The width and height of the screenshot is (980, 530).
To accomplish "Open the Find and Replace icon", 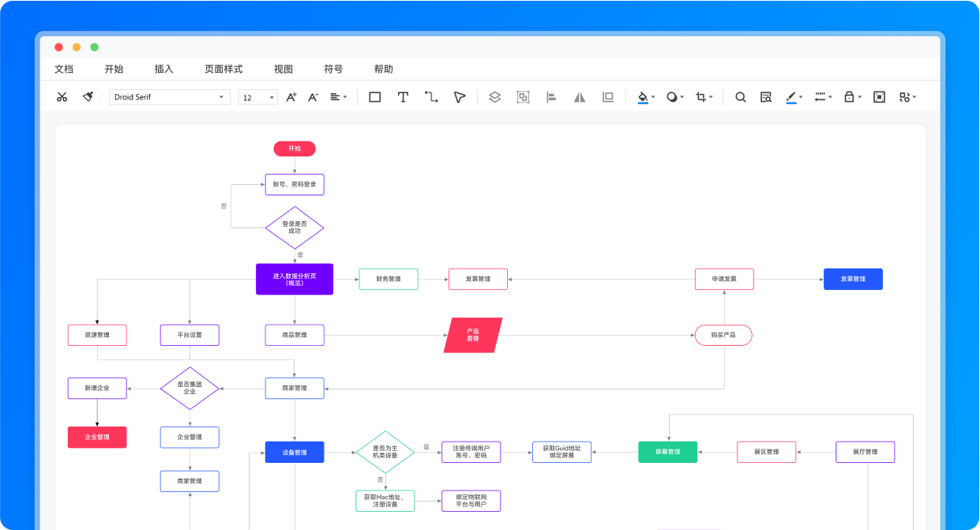I will [x=766, y=96].
